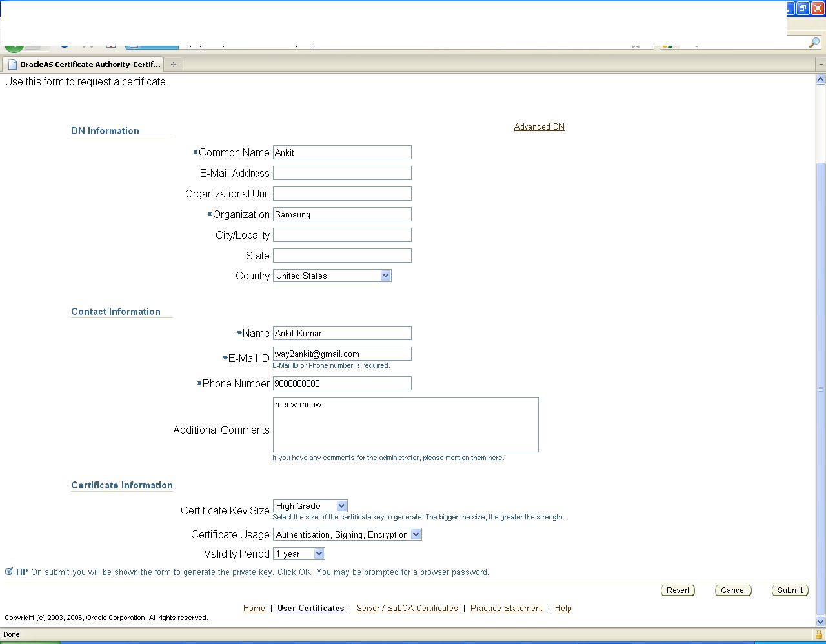Go to the Home link
The image size is (826, 644).
click(254, 609)
